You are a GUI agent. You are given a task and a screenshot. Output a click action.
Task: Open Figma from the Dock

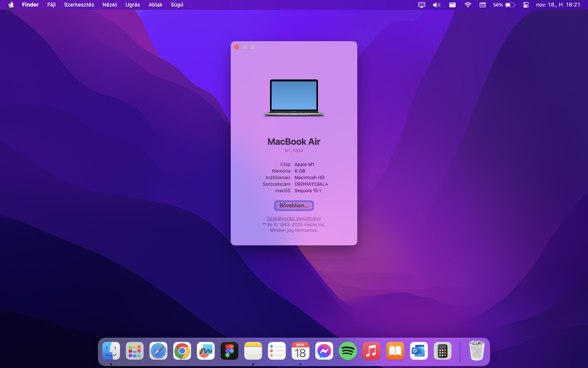point(229,351)
